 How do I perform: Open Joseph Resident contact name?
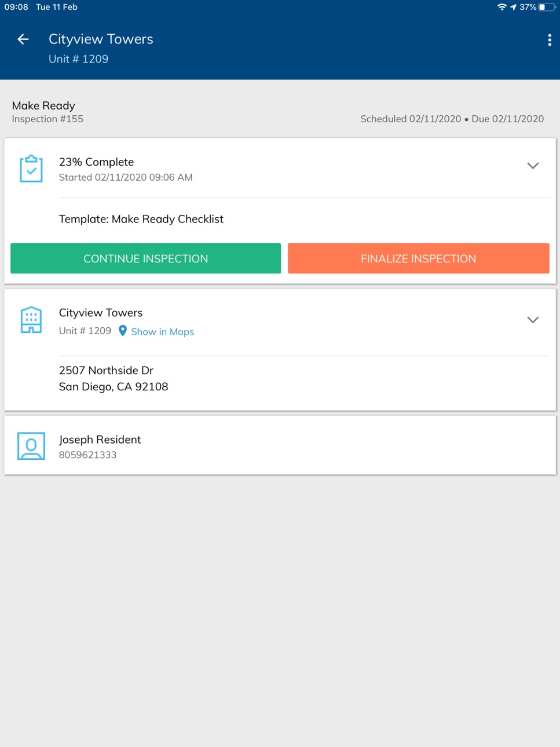[100, 440]
